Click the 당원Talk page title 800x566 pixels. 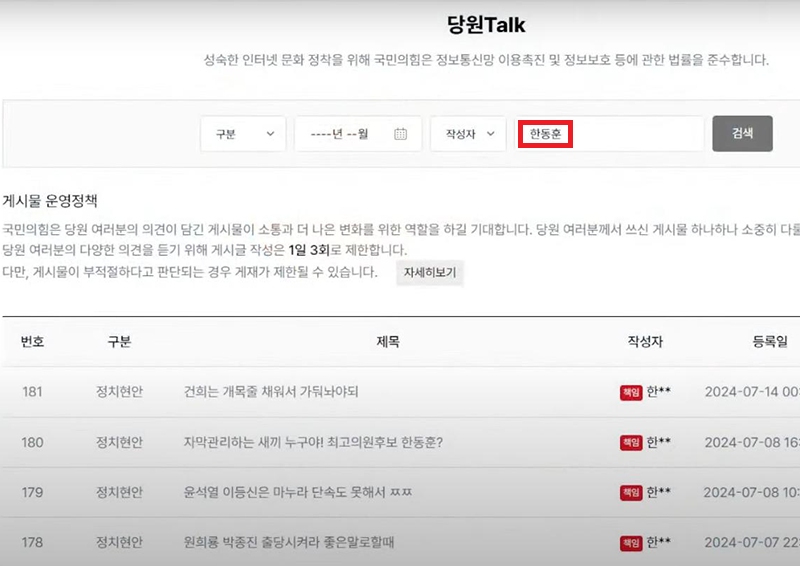click(486, 24)
